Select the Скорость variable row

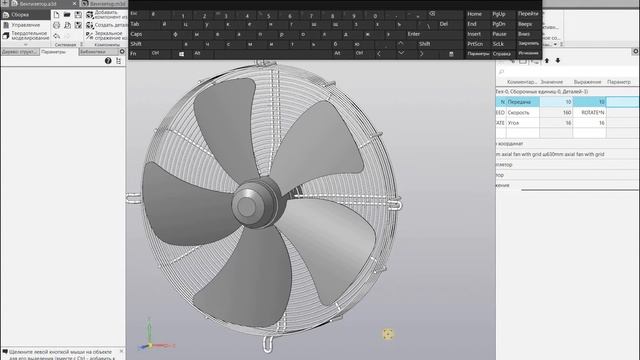[x=567, y=112]
